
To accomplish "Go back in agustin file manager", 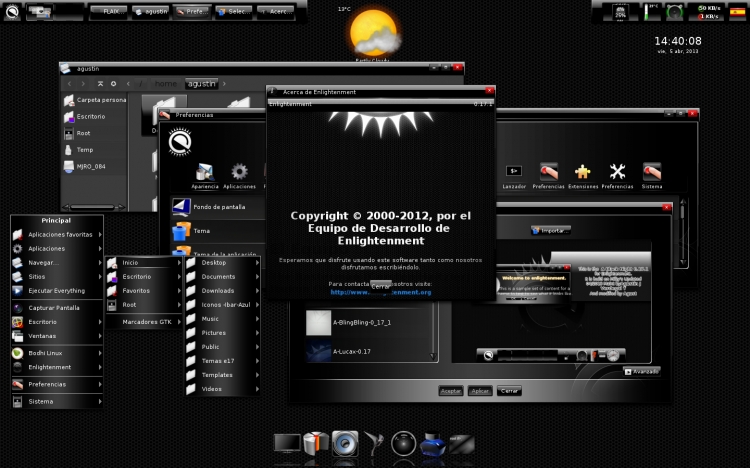I will pos(70,84).
